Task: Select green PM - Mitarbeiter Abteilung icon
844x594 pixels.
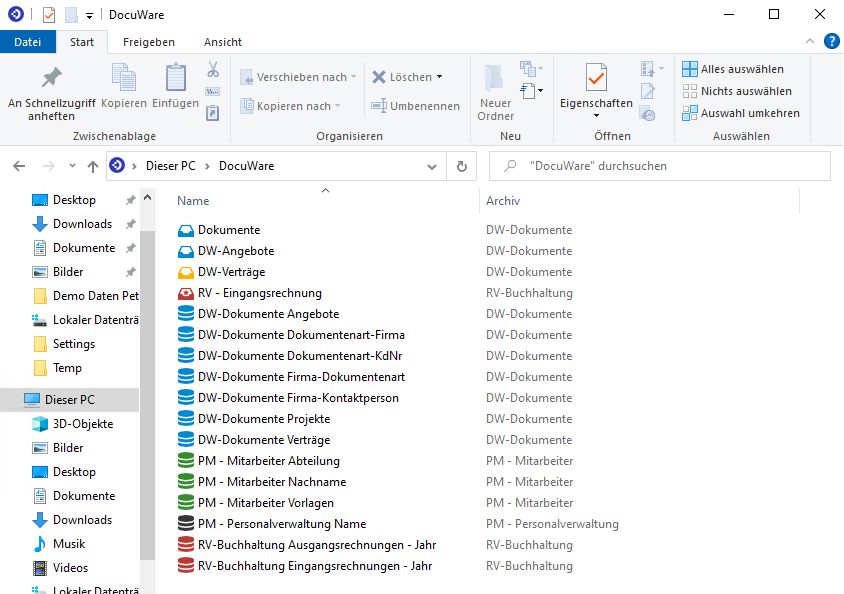Action: [x=186, y=461]
